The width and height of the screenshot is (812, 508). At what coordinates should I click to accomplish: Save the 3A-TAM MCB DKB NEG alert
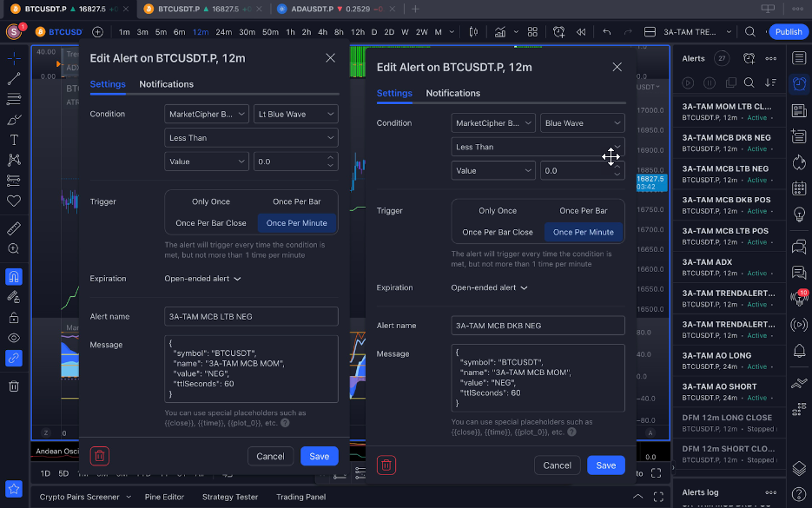pos(606,465)
